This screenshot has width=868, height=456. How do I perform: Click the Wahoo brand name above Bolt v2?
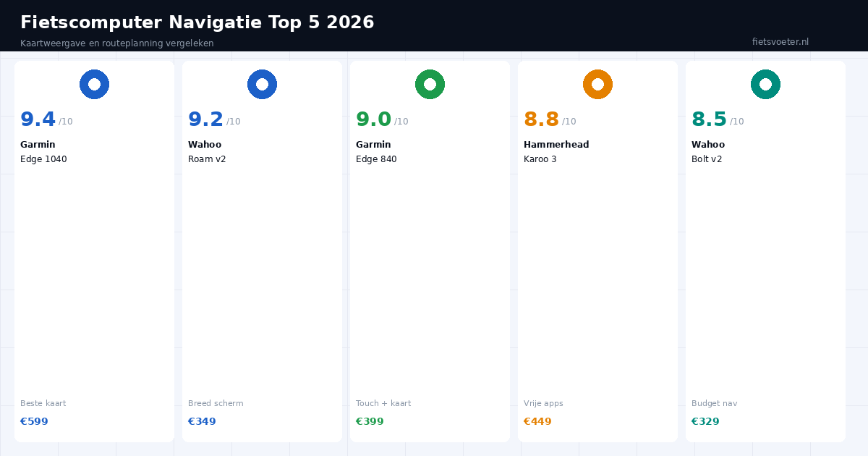[x=708, y=145]
